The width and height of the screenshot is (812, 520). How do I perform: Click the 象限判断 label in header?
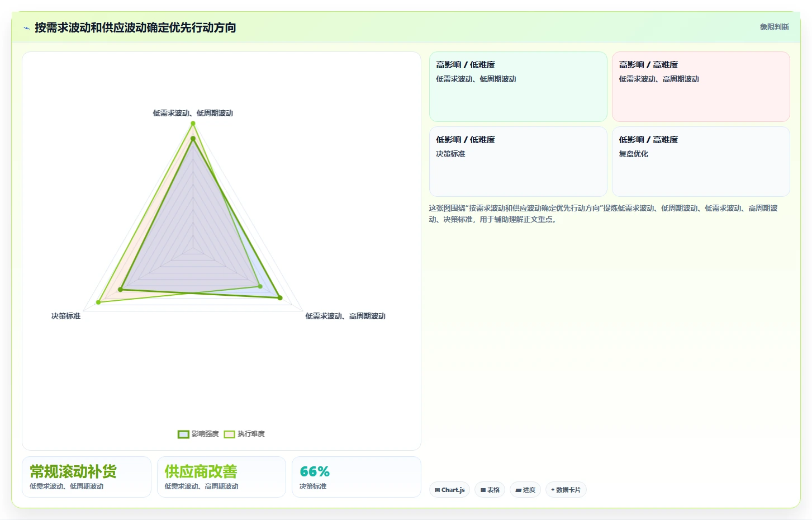[774, 27]
